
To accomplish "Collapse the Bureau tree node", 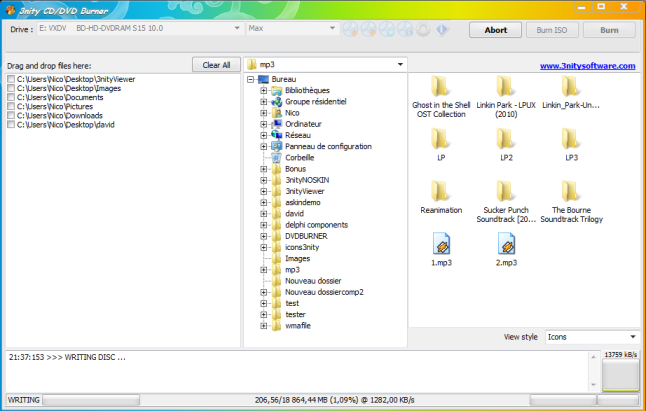I will (250, 79).
